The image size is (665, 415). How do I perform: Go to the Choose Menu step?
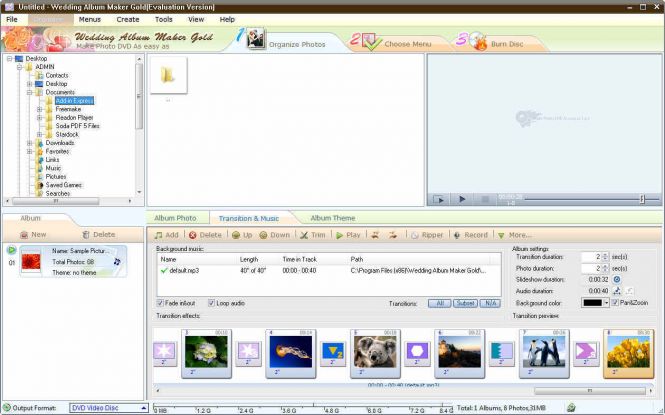coord(391,42)
